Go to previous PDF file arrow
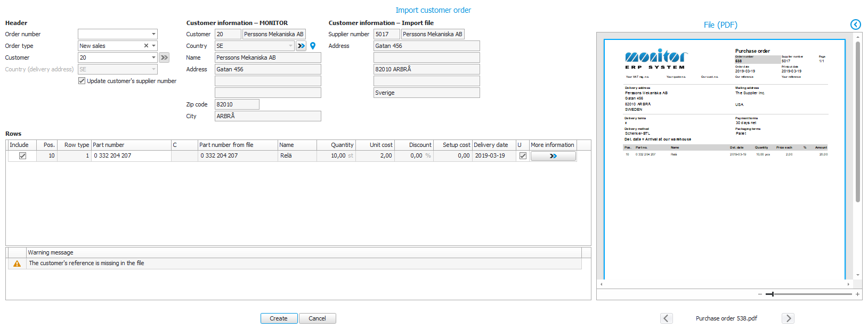Viewport: 868px width, 329px height. click(666, 318)
